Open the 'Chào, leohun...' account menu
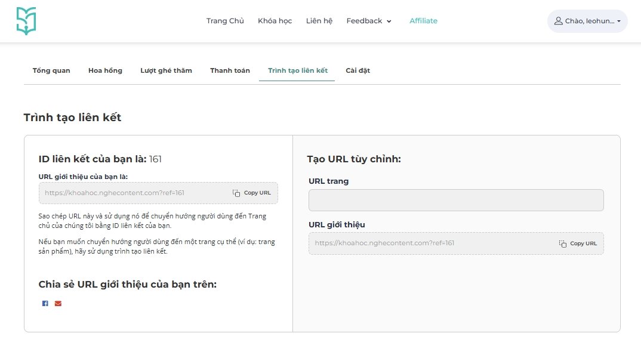Image resolution: width=641 pixels, height=364 pixels. pos(587,21)
